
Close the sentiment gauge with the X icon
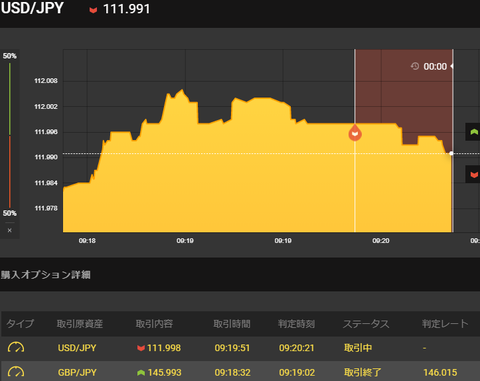click(x=10, y=230)
